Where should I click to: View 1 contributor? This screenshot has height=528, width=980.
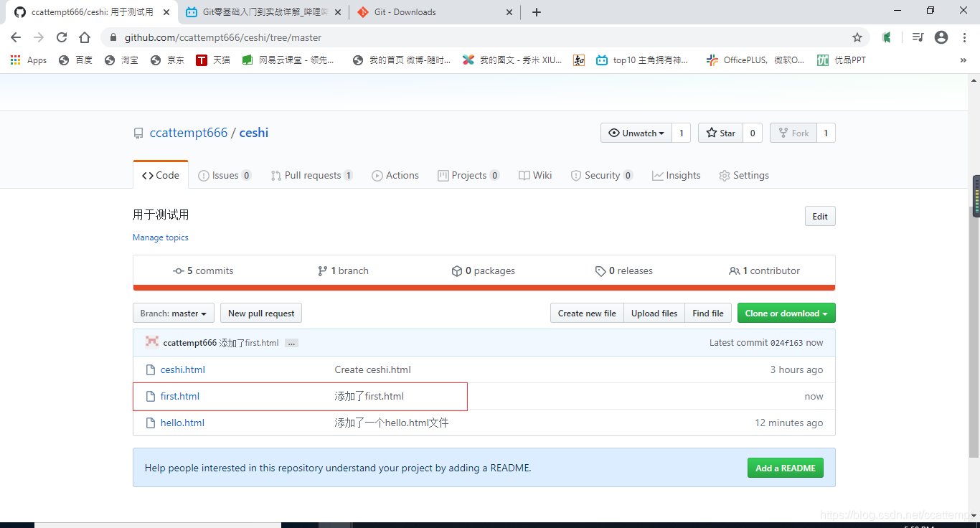click(765, 270)
